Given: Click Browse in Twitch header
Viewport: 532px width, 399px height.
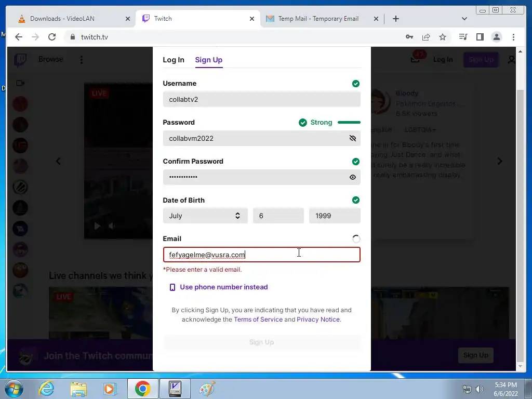Looking at the screenshot, I should point(51,59).
